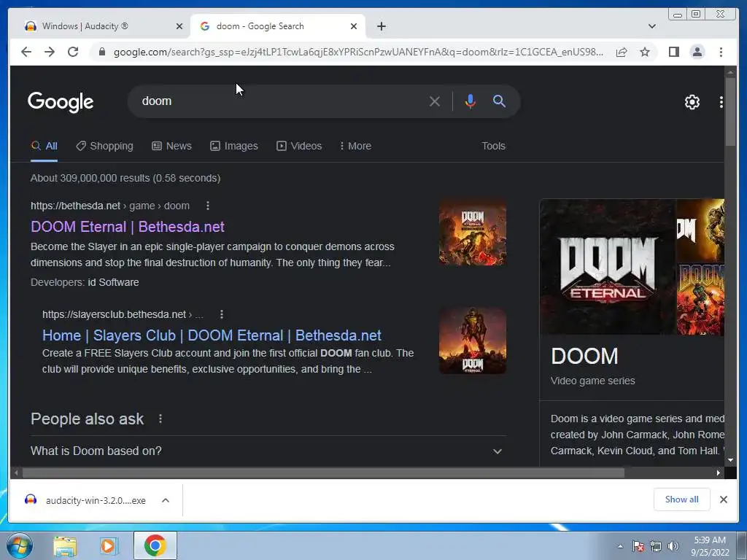Open a new browser tab
This screenshot has height=560, width=747.
[x=381, y=26]
